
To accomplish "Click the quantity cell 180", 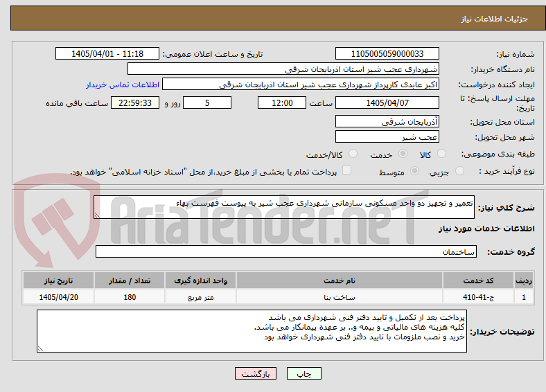I will click(x=130, y=297).
